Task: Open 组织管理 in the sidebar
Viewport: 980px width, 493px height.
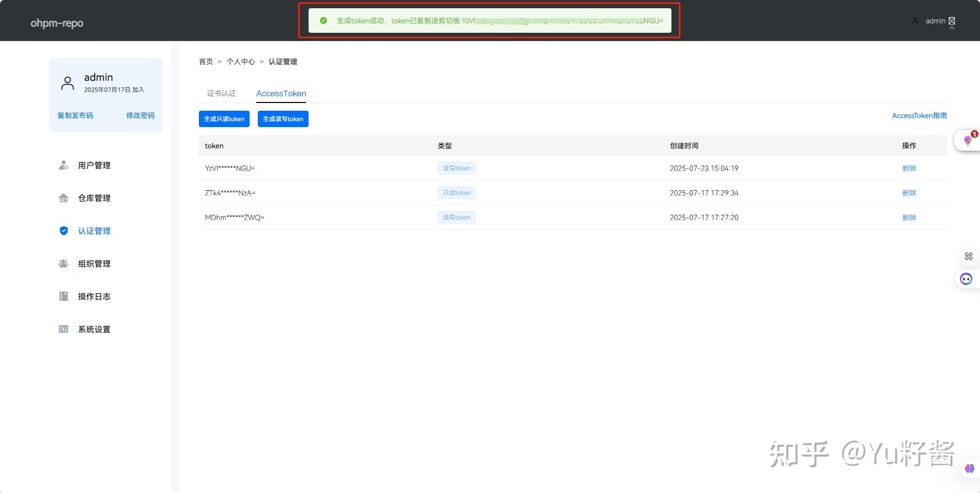Action: coord(94,263)
